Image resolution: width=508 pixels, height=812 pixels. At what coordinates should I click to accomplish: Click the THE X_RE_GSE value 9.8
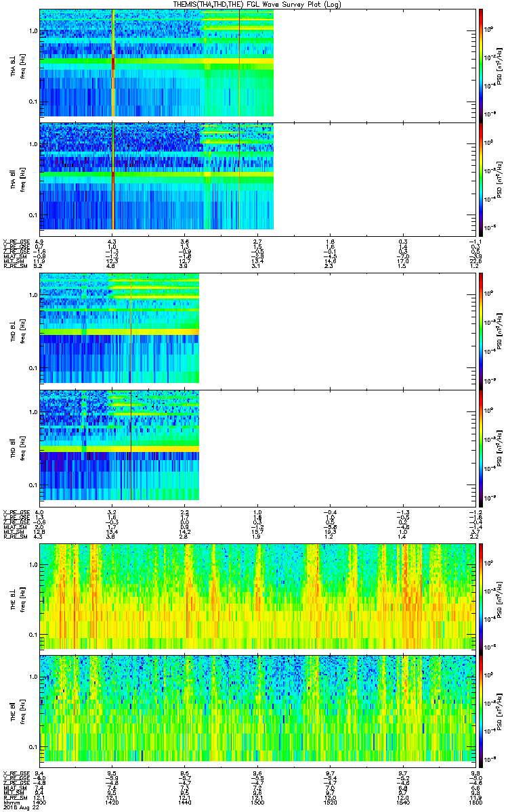[x=475, y=772]
